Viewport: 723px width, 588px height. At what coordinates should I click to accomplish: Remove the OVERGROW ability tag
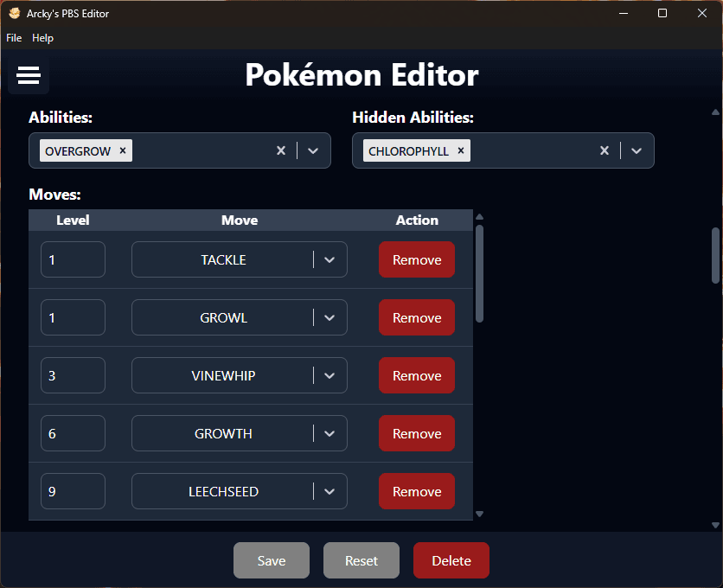tap(123, 150)
